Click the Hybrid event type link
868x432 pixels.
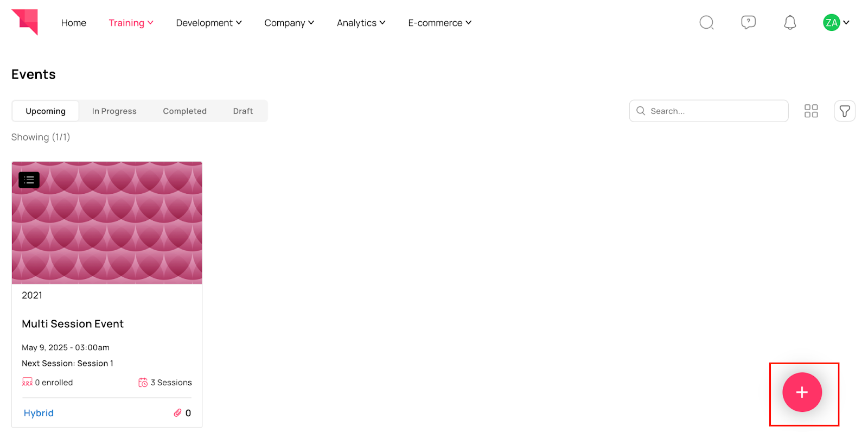coord(39,413)
